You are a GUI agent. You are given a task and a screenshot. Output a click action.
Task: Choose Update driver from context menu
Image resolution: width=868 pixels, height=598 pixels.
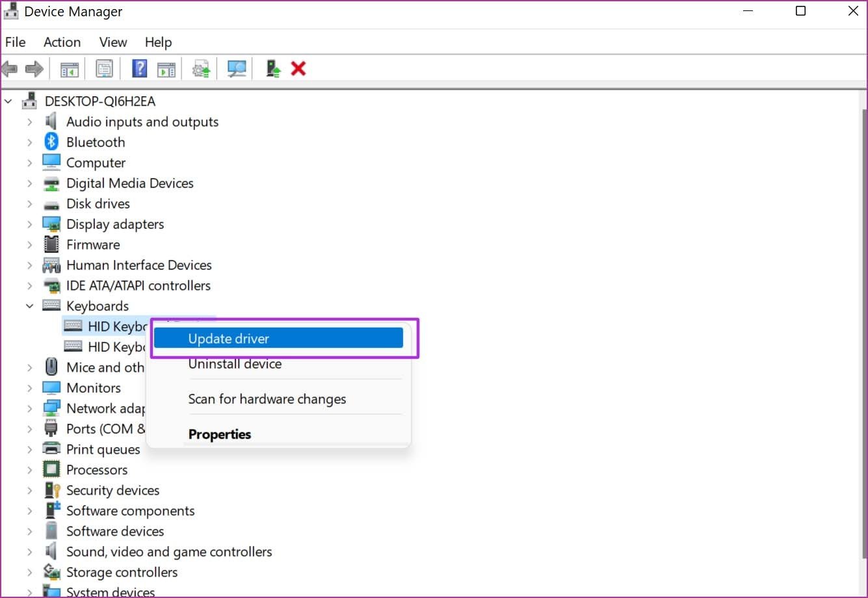278,338
